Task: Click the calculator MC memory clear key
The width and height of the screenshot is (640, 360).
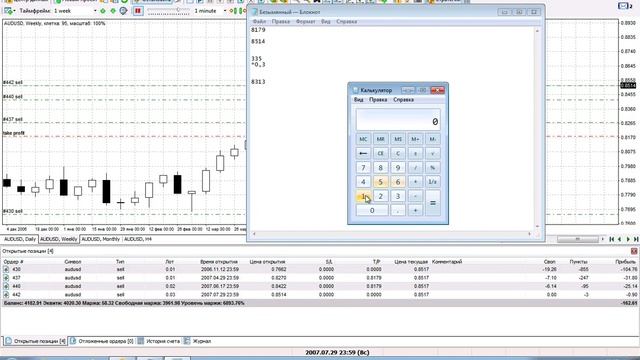Action: 363,139
